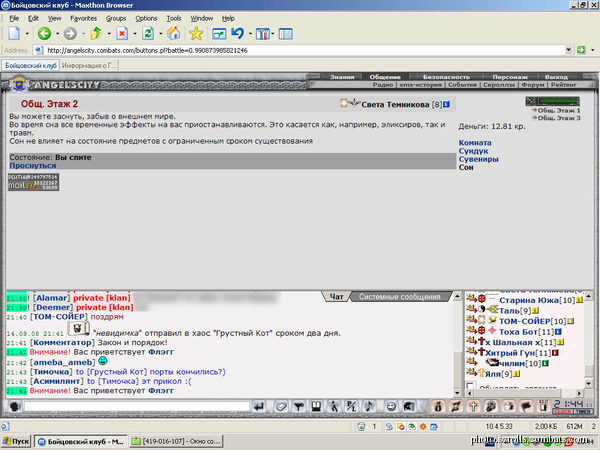Click the window with green arrow icon

[219, 34]
